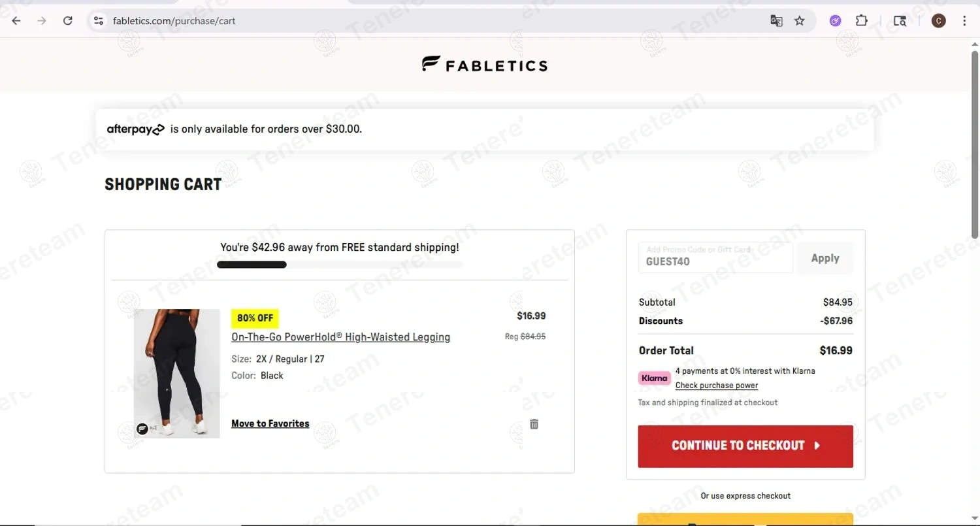Check purchase power with Klarna

click(x=717, y=386)
